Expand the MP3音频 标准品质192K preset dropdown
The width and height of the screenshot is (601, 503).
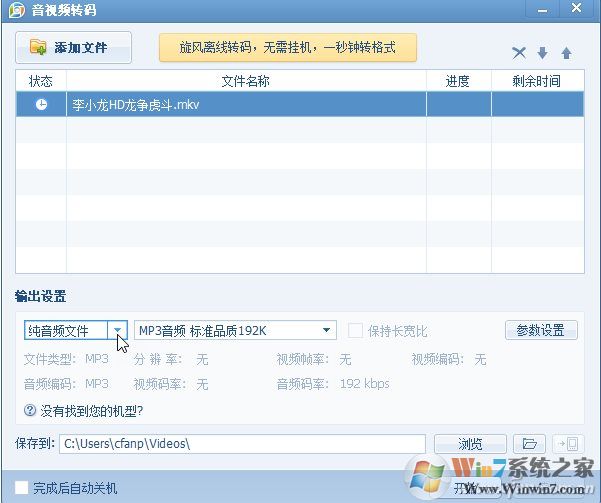[326, 330]
